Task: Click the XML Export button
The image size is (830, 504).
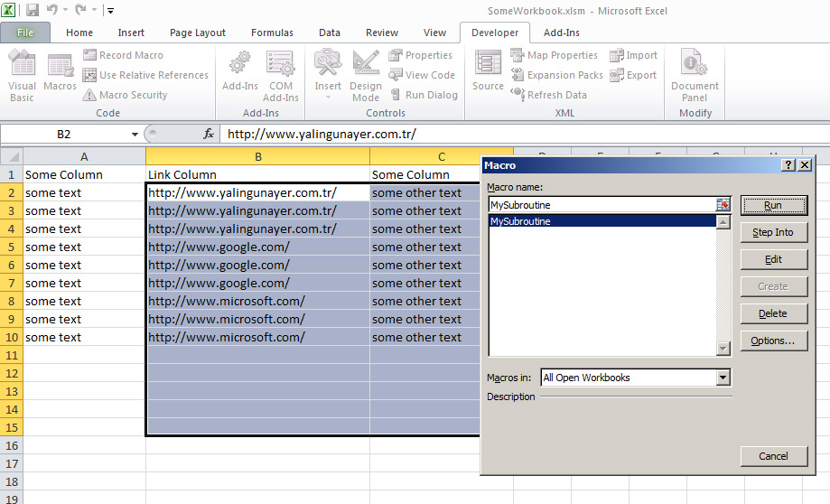Action: (x=632, y=75)
